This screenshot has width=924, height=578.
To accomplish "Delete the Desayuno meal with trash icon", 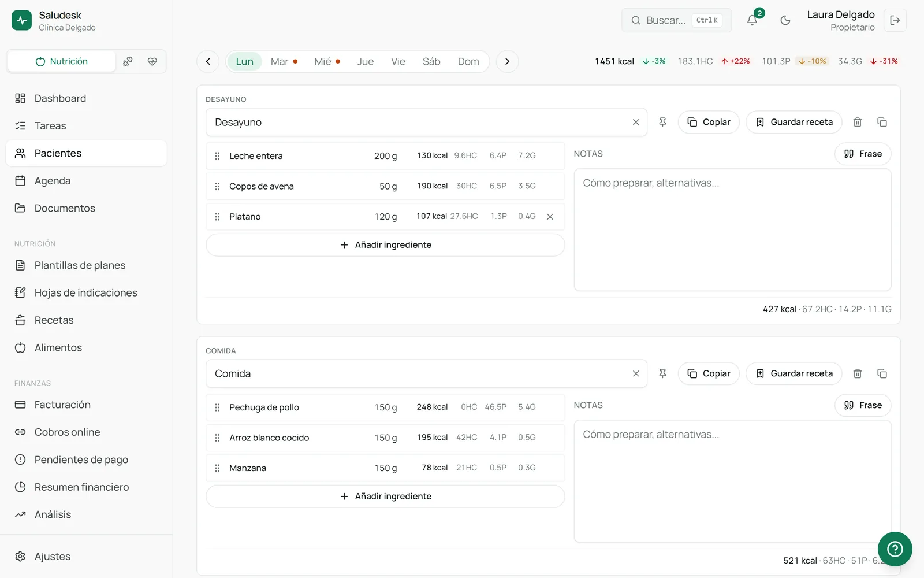I will click(858, 122).
